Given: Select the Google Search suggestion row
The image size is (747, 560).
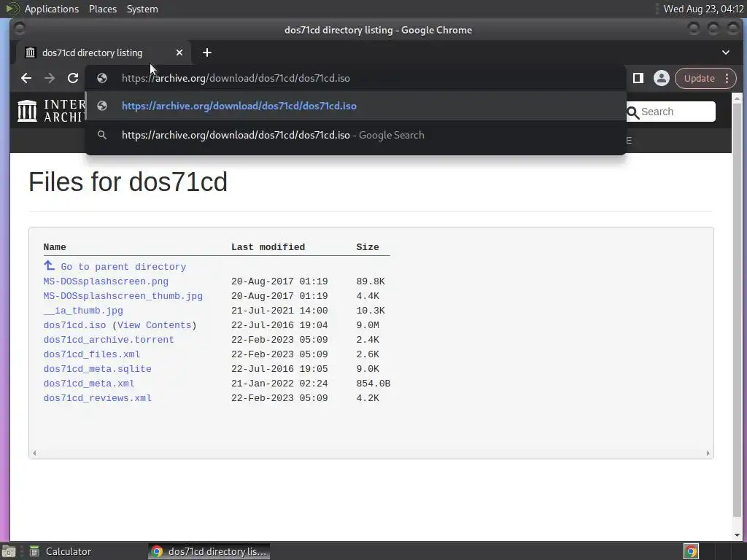Looking at the screenshot, I should coord(355,135).
